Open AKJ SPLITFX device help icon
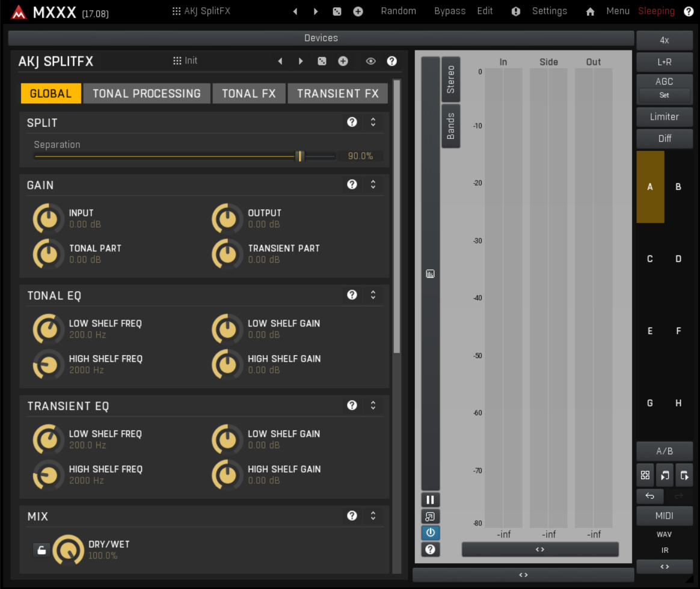The width and height of the screenshot is (700, 589). pos(391,61)
